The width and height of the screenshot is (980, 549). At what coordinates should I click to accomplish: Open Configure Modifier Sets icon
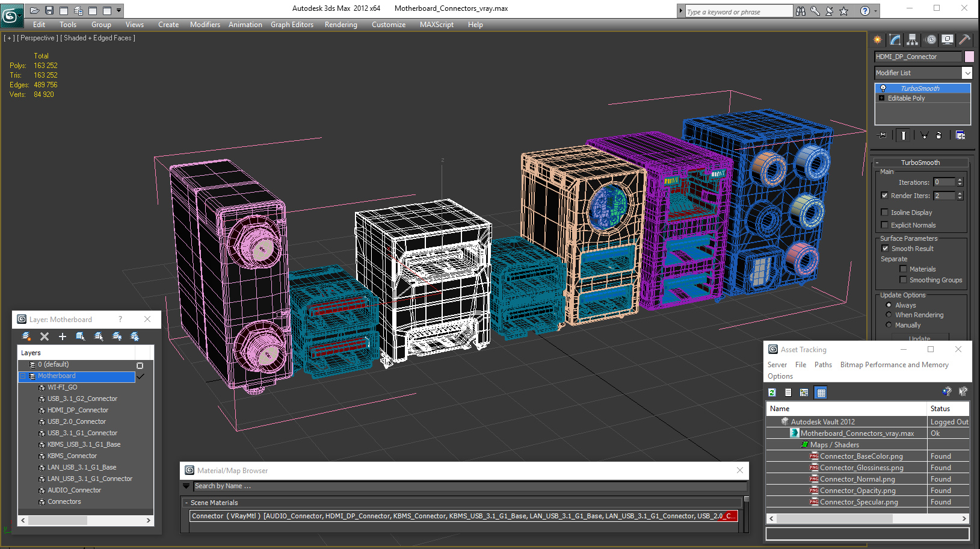[961, 135]
